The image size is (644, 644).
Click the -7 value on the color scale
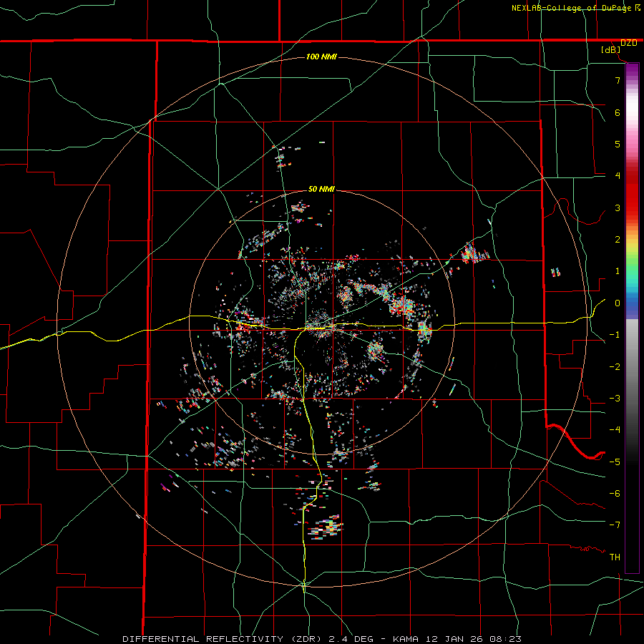(x=615, y=525)
